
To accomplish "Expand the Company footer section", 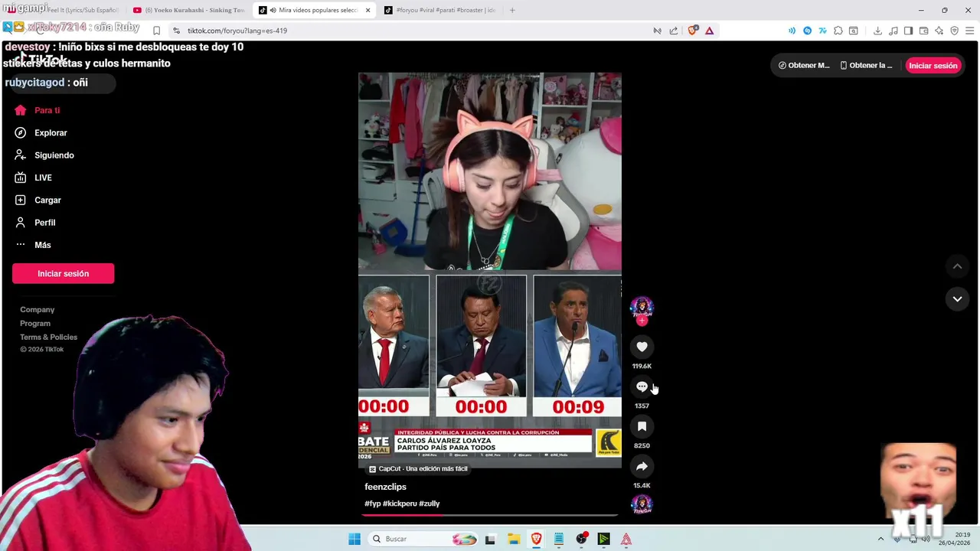I will coord(37,309).
